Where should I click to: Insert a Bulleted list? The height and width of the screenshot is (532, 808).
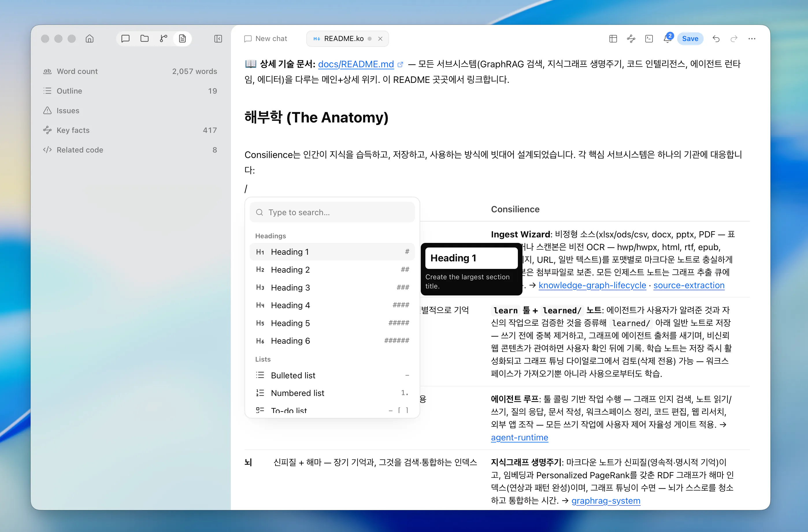coord(332,375)
